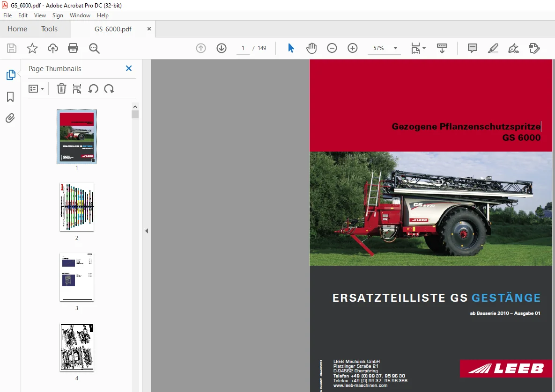Select page 1 thumbnail
This screenshot has height=392, width=555.
[77, 137]
